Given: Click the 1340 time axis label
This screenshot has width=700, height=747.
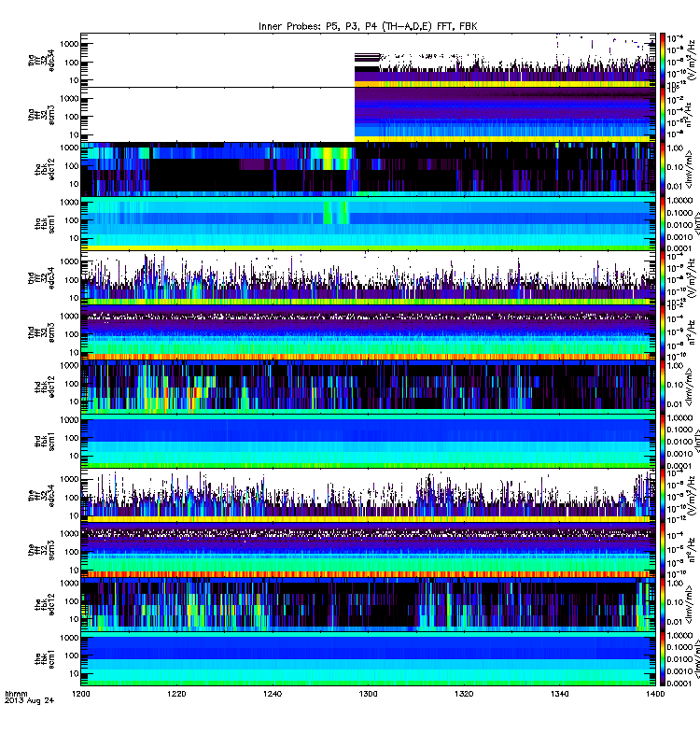Looking at the screenshot, I should (559, 694).
